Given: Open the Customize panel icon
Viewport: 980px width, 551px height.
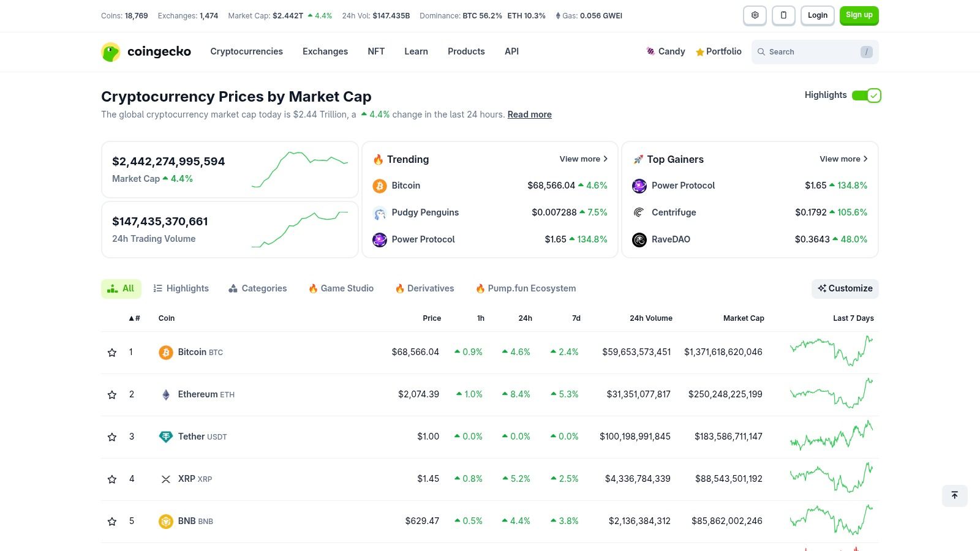Looking at the screenshot, I should tap(822, 288).
